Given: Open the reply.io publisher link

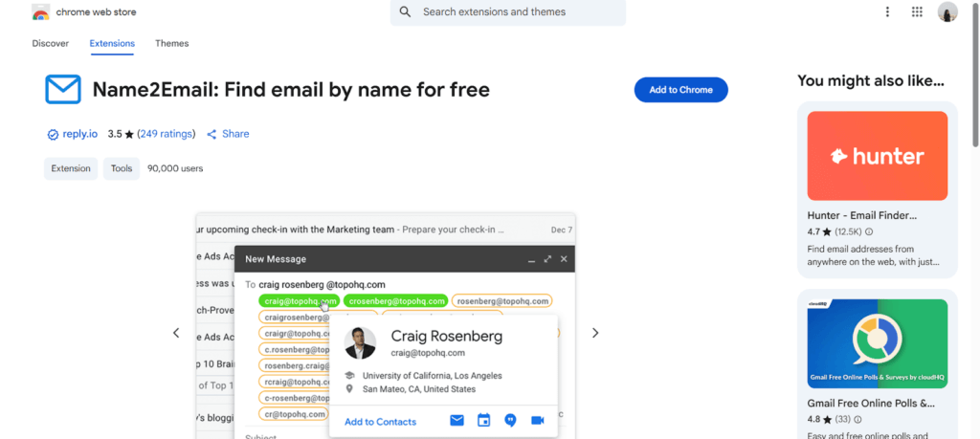Looking at the screenshot, I should pos(80,134).
